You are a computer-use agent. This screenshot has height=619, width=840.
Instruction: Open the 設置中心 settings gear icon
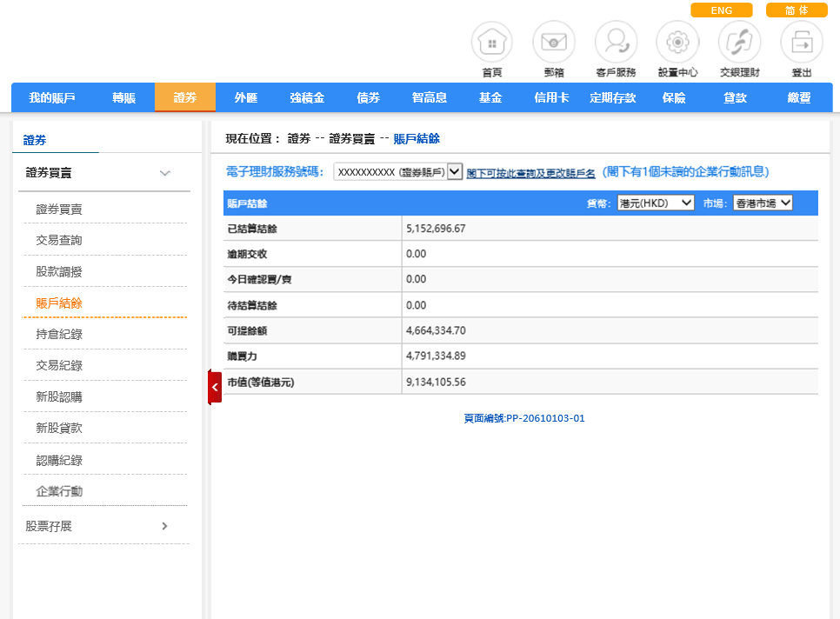[x=677, y=43]
